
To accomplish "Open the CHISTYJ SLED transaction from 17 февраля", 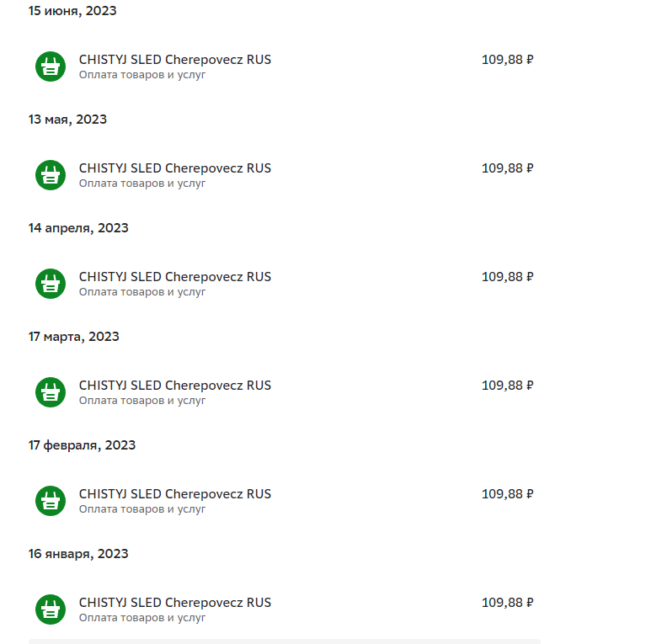I will [175, 494].
